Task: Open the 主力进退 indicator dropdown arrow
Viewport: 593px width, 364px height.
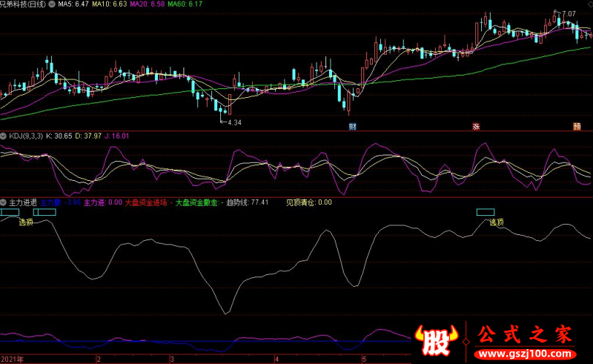Action: (x=4, y=202)
